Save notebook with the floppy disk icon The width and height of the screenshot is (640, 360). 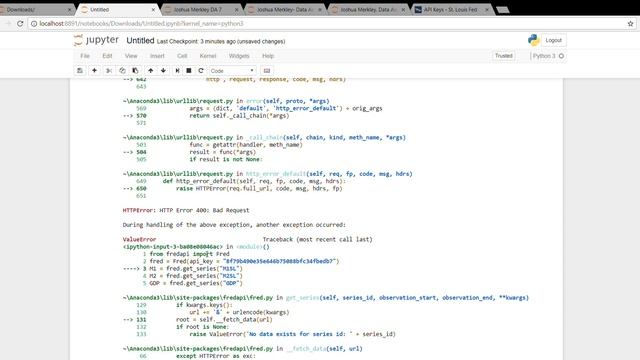pos(80,71)
